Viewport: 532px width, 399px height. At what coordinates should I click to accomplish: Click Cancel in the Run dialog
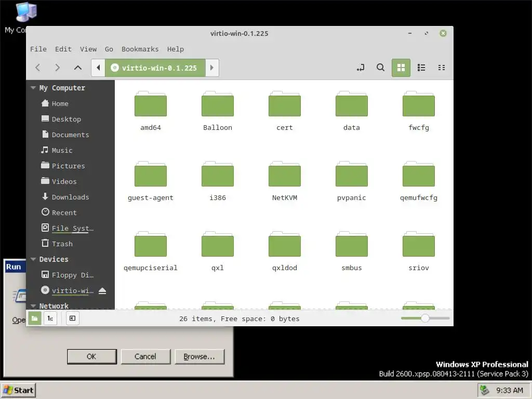[x=145, y=356]
